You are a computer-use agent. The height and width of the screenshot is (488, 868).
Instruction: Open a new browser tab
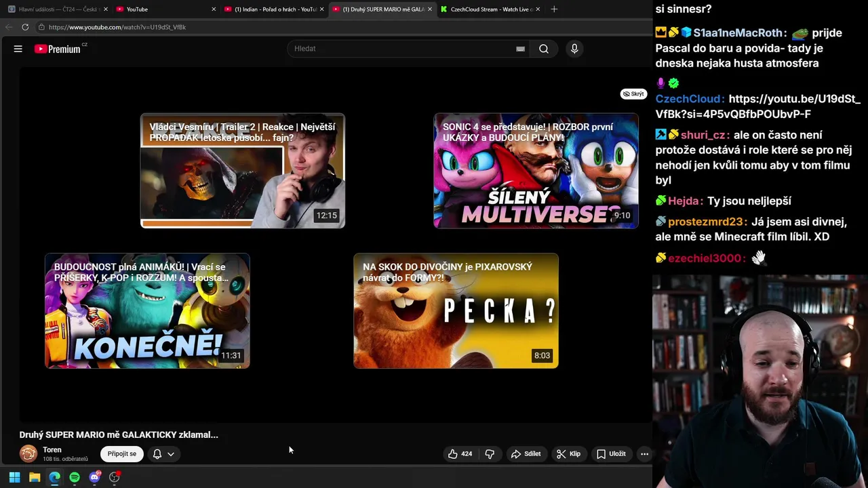(554, 9)
